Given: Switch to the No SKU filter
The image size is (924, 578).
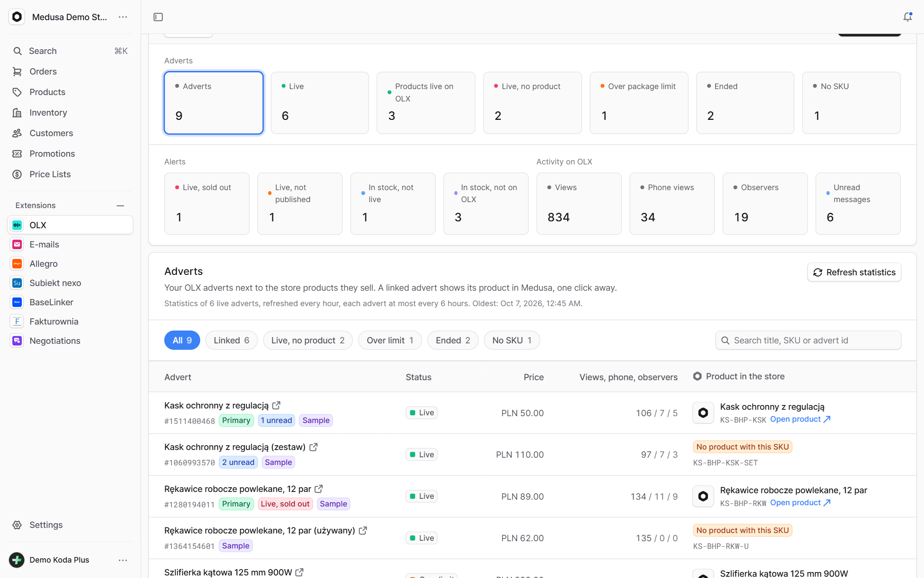Looking at the screenshot, I should tap(512, 340).
